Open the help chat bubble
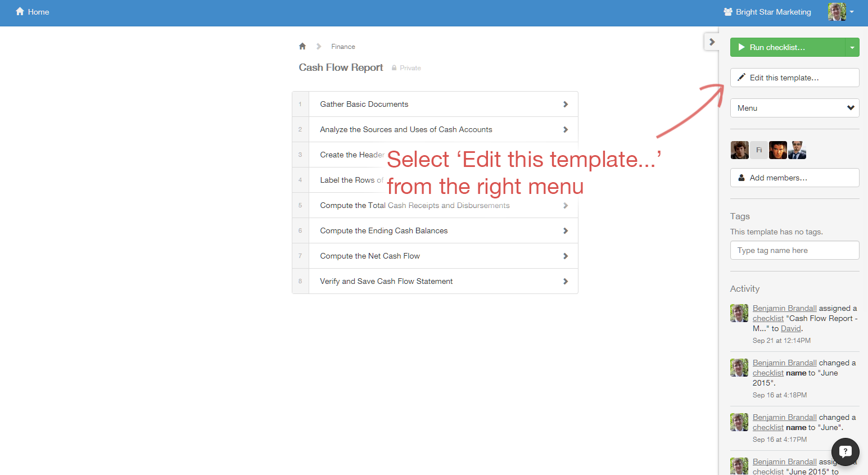This screenshot has width=868, height=475. click(845, 451)
